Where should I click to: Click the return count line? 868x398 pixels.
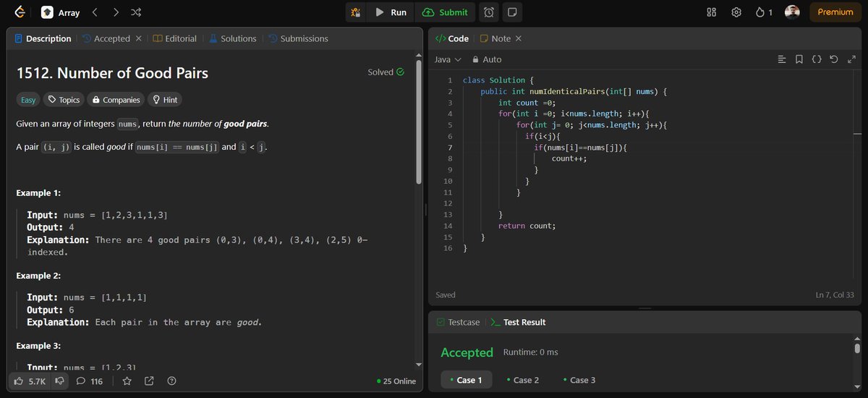(x=527, y=226)
